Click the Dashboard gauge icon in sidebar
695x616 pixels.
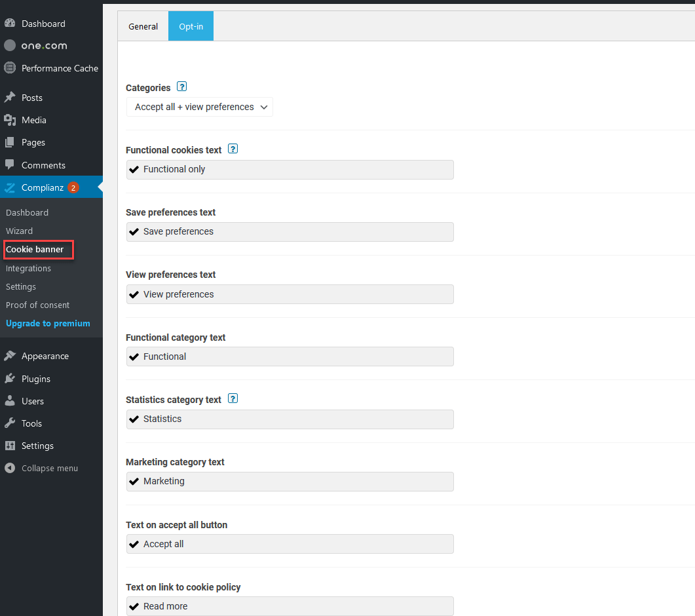(10, 24)
